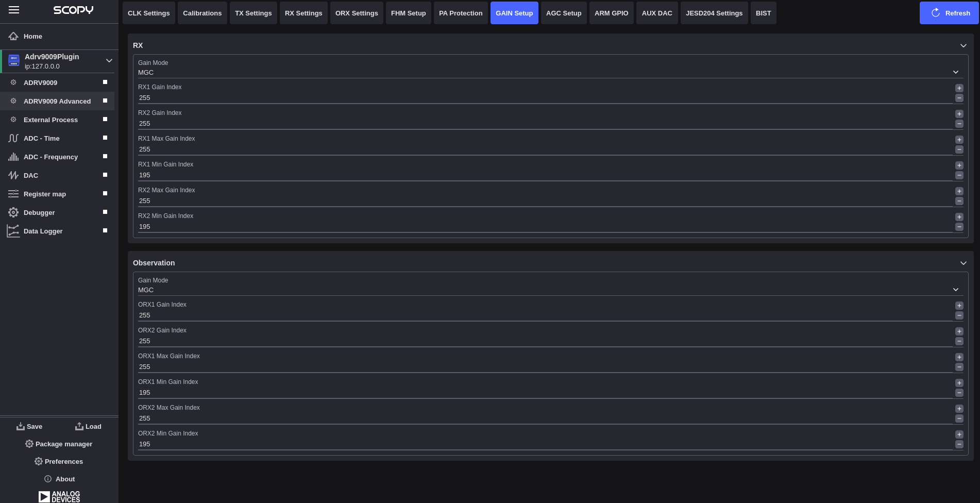This screenshot has height=503, width=980.
Task: Open the ORX Settings tab
Action: [357, 13]
